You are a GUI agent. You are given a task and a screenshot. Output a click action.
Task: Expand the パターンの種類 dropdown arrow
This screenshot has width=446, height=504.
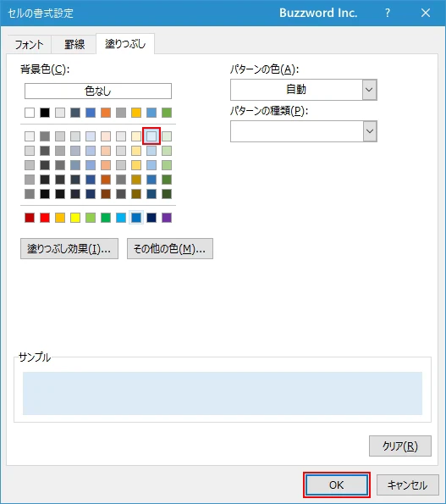370,131
